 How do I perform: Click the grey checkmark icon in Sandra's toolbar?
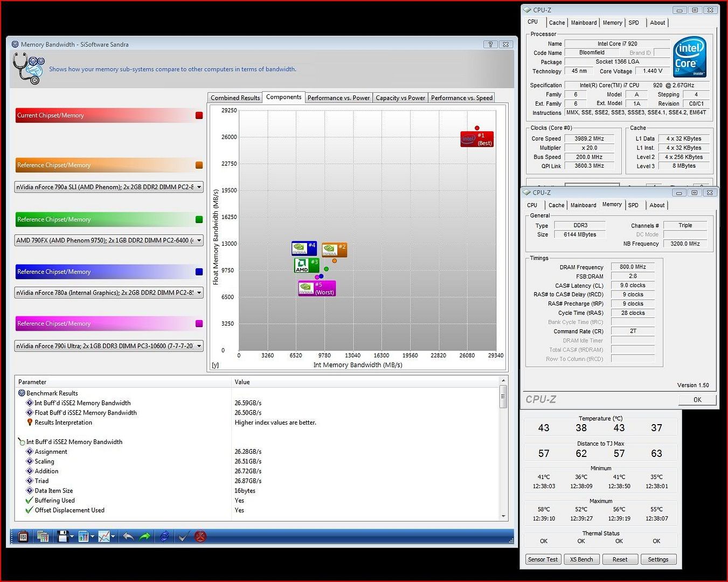click(x=184, y=536)
